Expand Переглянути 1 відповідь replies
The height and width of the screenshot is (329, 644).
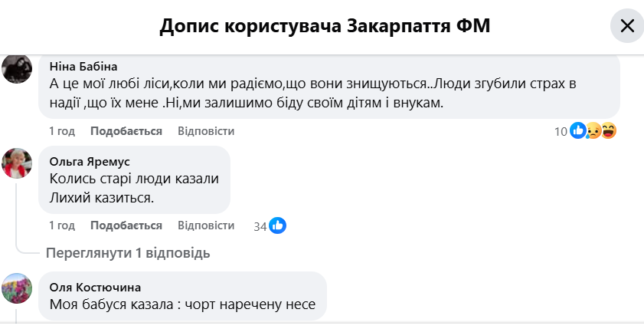128,253
